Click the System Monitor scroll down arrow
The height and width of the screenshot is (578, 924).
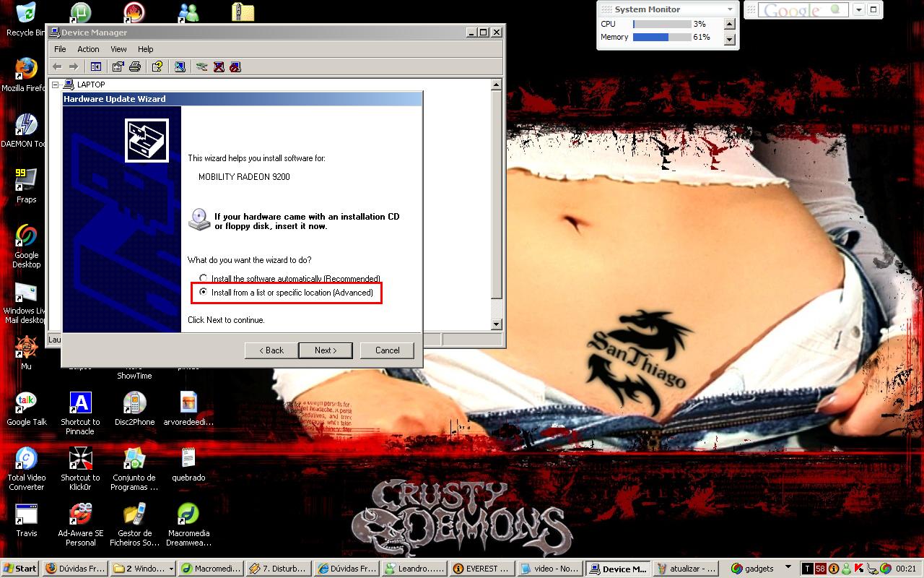729,39
